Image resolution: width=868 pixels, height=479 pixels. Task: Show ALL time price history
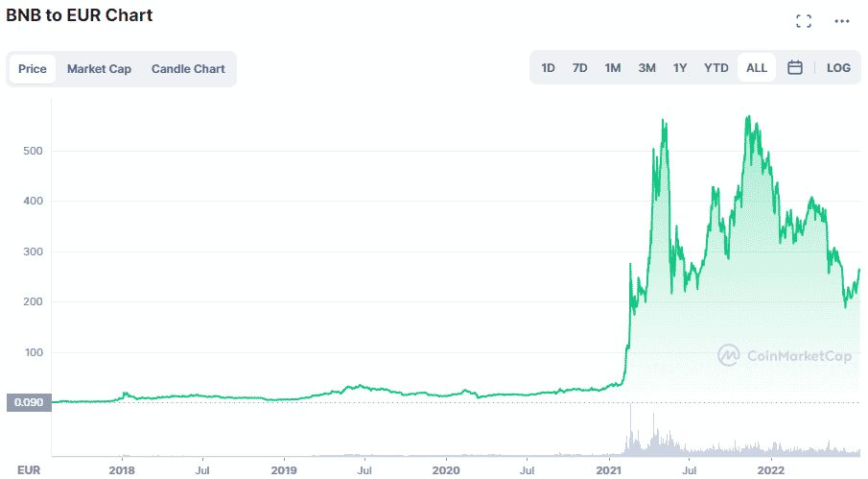757,68
